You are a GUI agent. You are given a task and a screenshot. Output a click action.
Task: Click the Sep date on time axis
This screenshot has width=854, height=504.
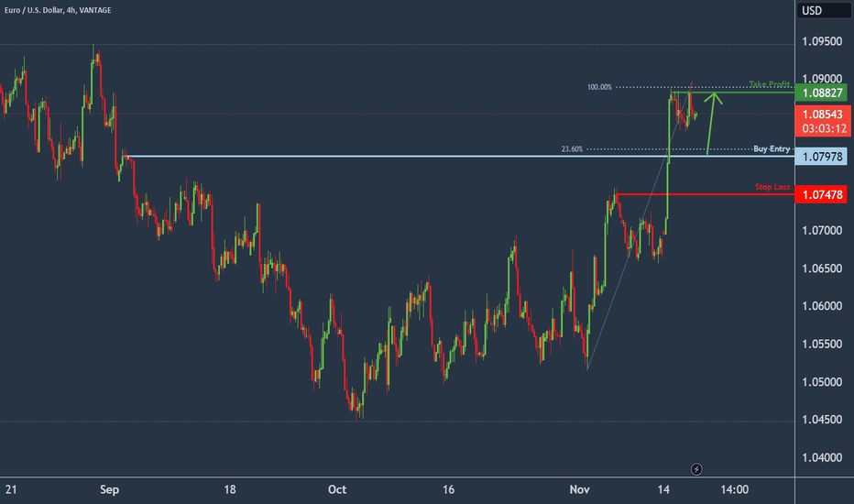(x=109, y=490)
